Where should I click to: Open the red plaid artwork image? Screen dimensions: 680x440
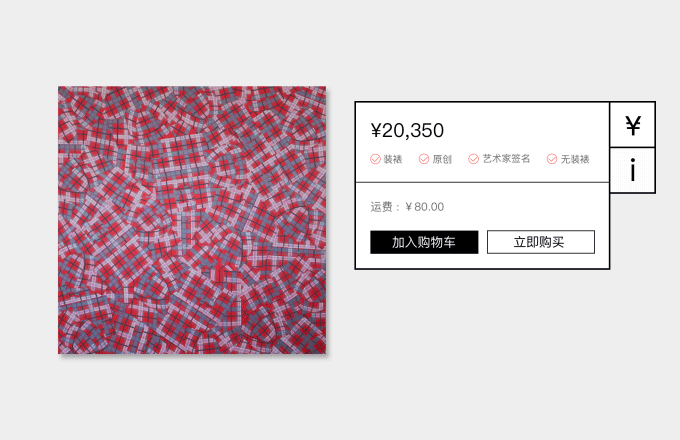coord(192,220)
